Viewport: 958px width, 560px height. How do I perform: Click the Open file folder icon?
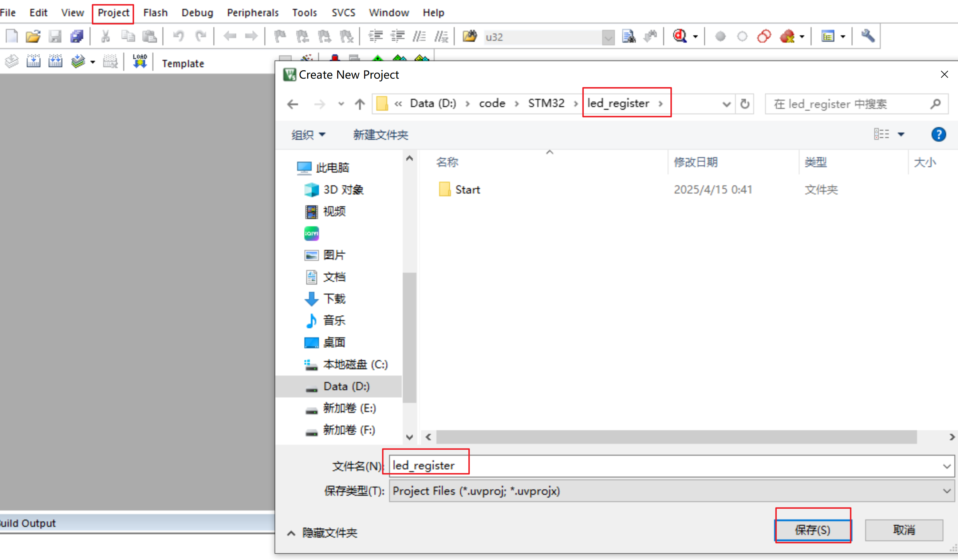pos(33,36)
